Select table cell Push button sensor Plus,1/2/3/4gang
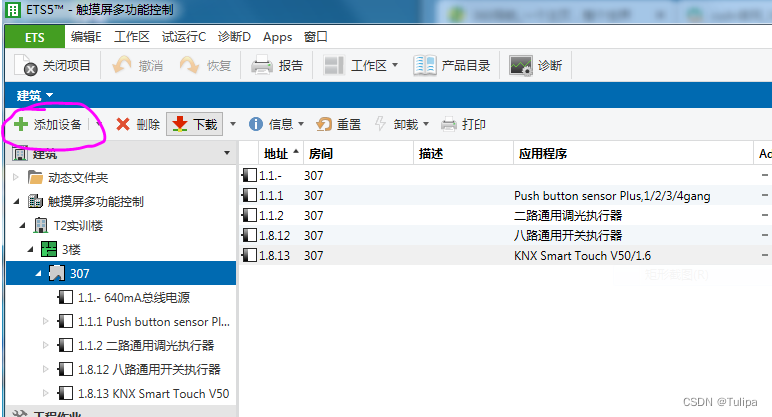 pyautogui.click(x=612, y=196)
